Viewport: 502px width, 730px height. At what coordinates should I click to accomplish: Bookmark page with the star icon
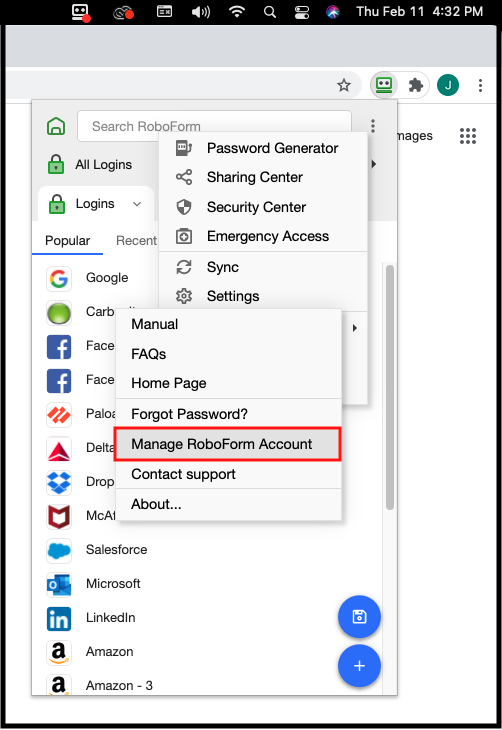[344, 85]
